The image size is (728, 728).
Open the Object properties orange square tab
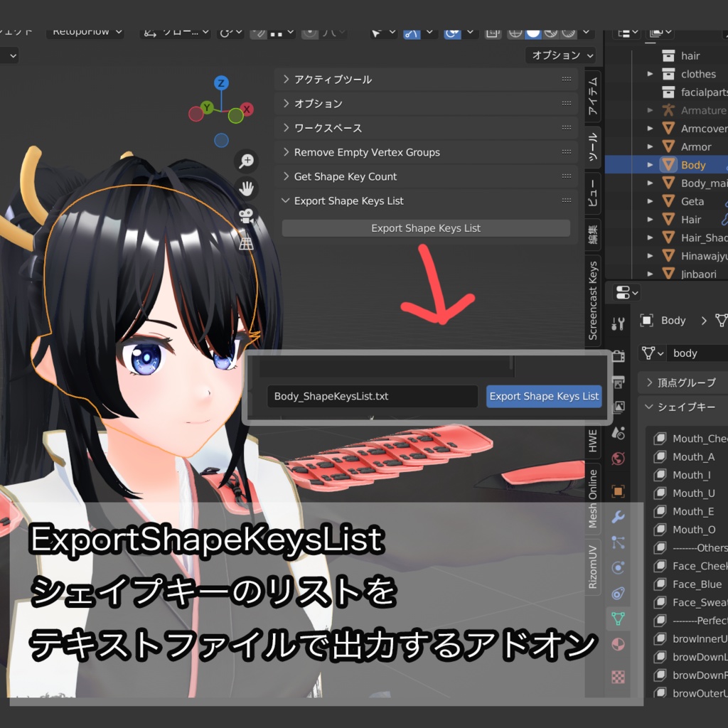[618, 491]
